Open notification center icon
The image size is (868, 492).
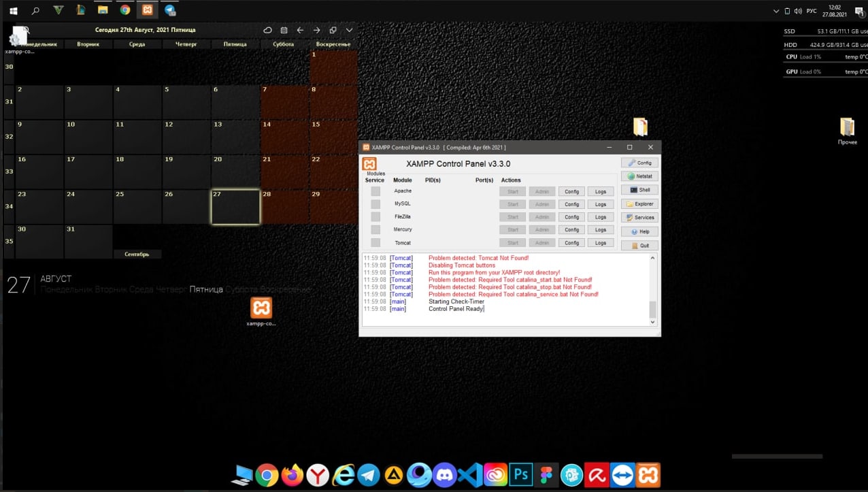coord(858,11)
